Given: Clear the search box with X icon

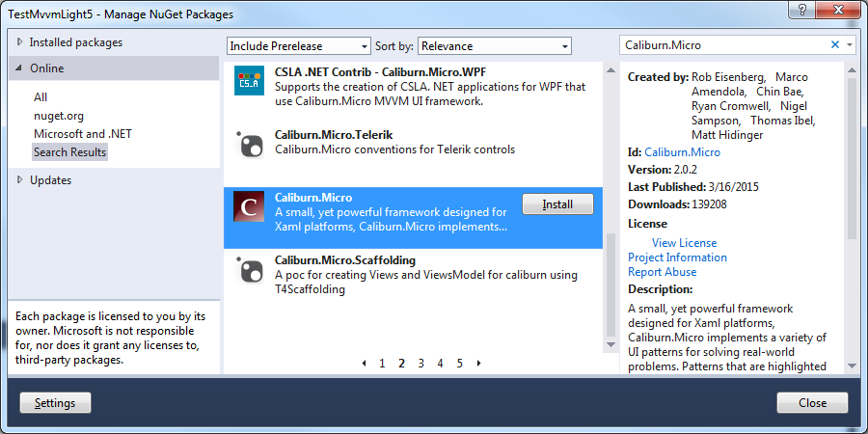Looking at the screenshot, I should point(835,44).
